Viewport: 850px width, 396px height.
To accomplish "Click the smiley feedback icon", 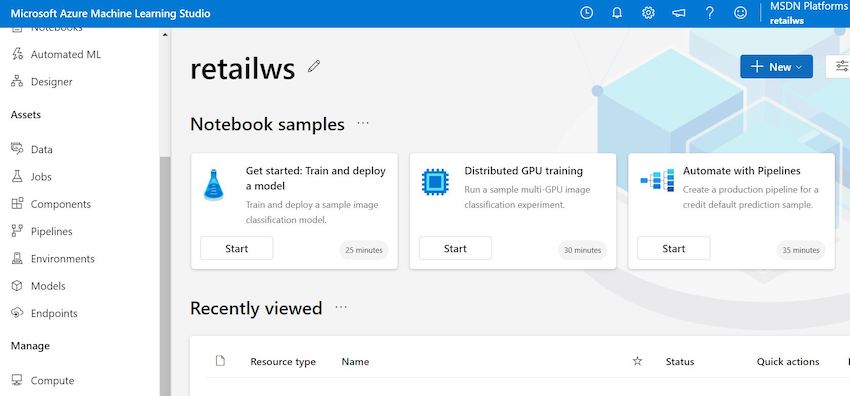I will [740, 13].
